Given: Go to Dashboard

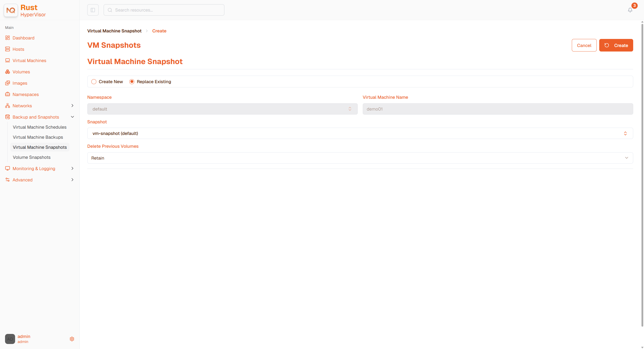Looking at the screenshot, I should click(x=23, y=38).
